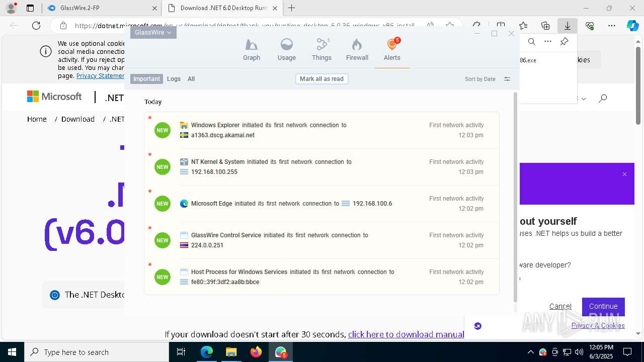This screenshot has height=362, width=644.
Task: Show Important alerts filter
Action: [x=146, y=79]
